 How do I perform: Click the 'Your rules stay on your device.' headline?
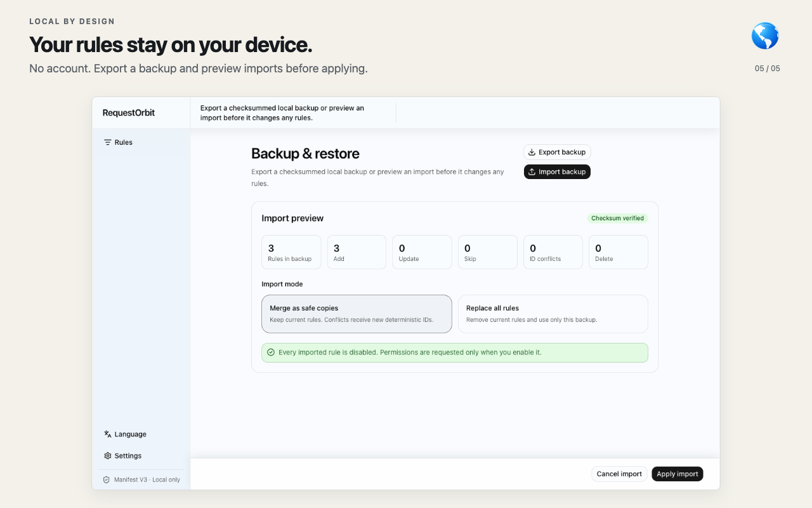[171, 44]
